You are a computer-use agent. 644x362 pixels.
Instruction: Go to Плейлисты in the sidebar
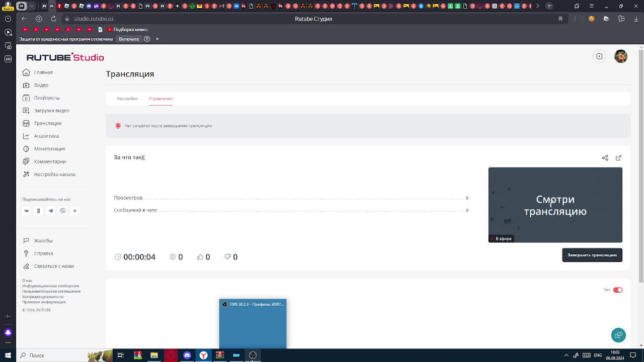tap(41, 98)
